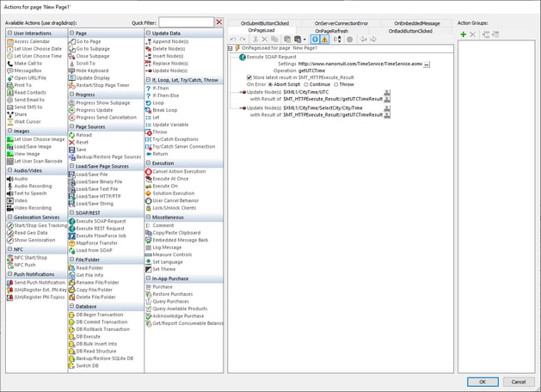Switch to the OnEmbeddedMessage tab
The image size is (541, 392).
pos(417,23)
